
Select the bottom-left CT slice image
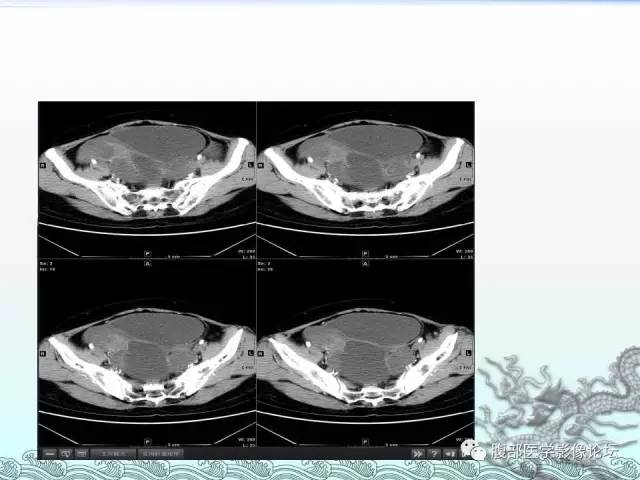click(x=147, y=352)
